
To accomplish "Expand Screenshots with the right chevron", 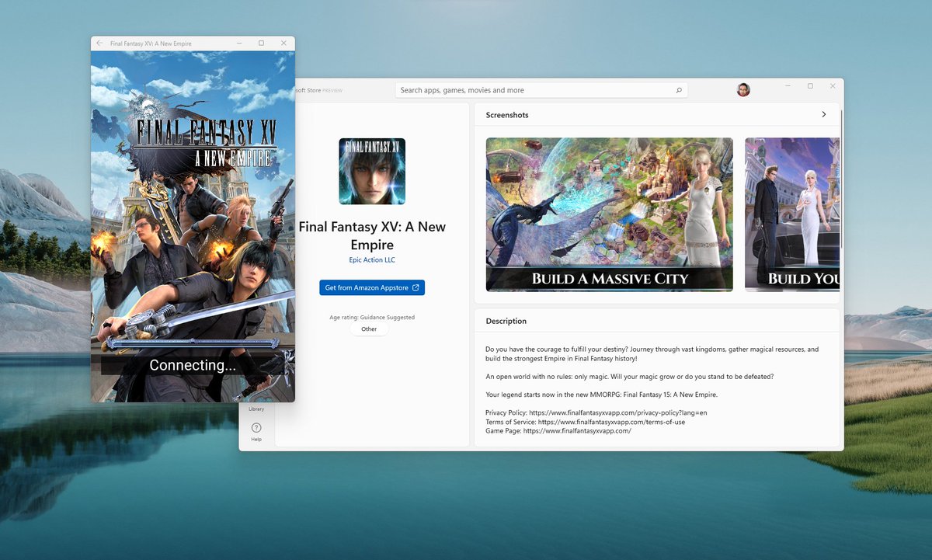I will pyautogui.click(x=824, y=114).
